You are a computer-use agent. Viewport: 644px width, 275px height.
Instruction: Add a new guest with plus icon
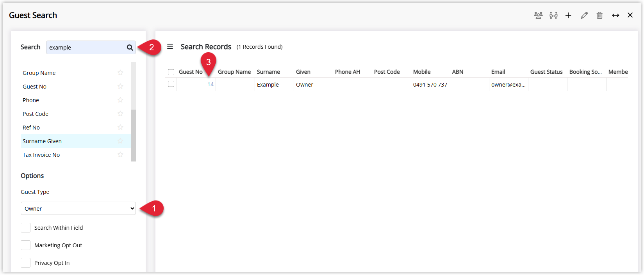[568, 15]
